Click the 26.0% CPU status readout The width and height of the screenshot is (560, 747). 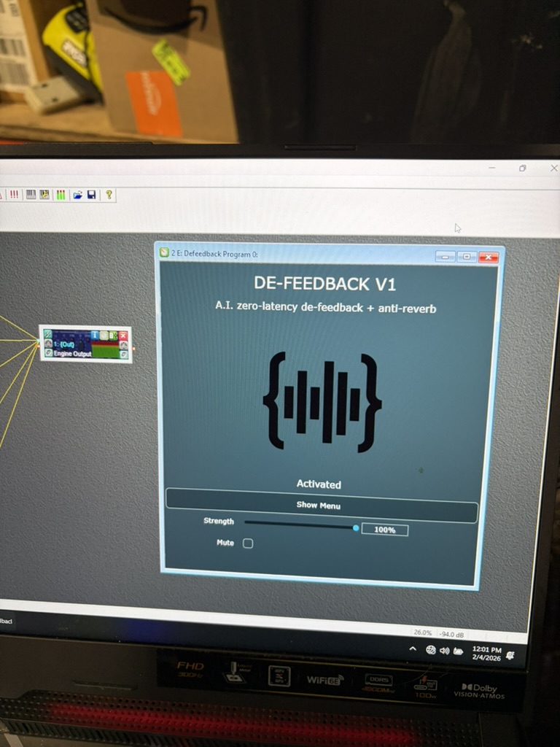(x=423, y=632)
